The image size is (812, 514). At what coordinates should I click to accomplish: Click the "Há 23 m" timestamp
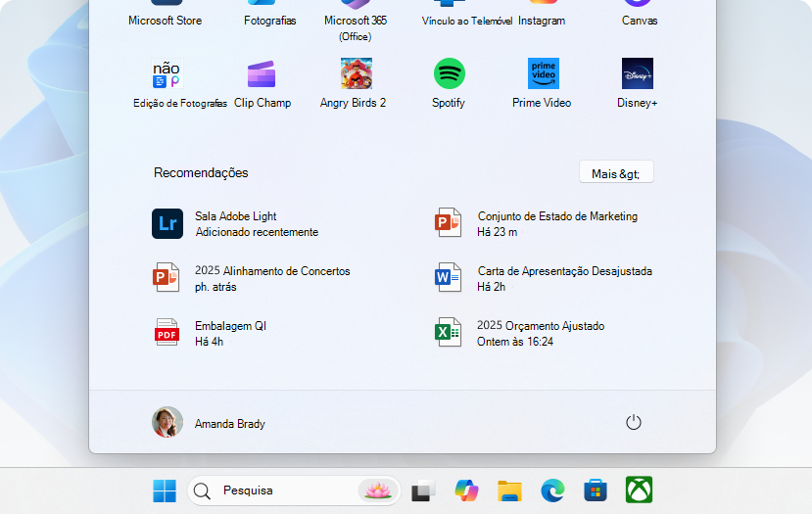[x=498, y=232]
